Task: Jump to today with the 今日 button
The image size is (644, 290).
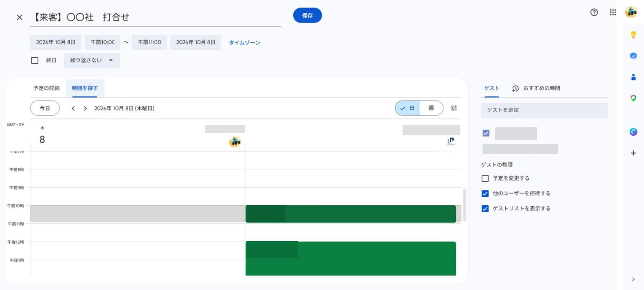Action: point(45,109)
